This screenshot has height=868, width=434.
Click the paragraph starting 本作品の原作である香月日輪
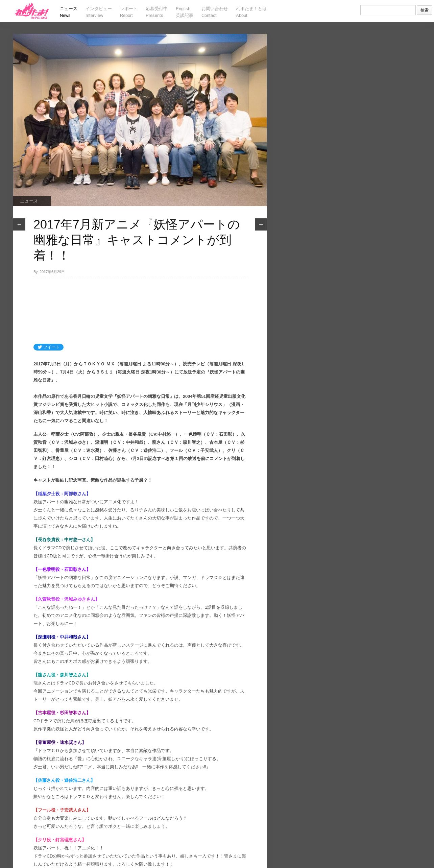pyautogui.click(x=140, y=409)
